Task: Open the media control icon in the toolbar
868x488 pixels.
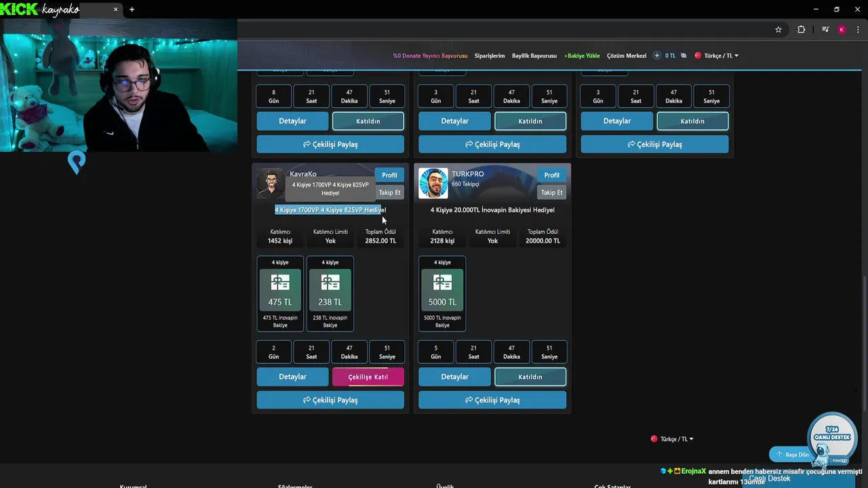Action: [825, 30]
